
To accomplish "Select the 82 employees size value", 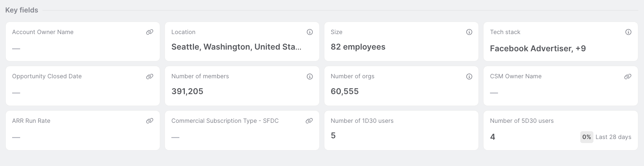I will pyautogui.click(x=358, y=47).
